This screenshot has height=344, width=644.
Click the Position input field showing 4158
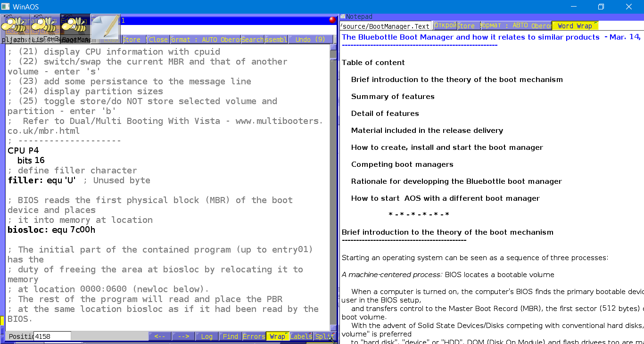click(52, 336)
